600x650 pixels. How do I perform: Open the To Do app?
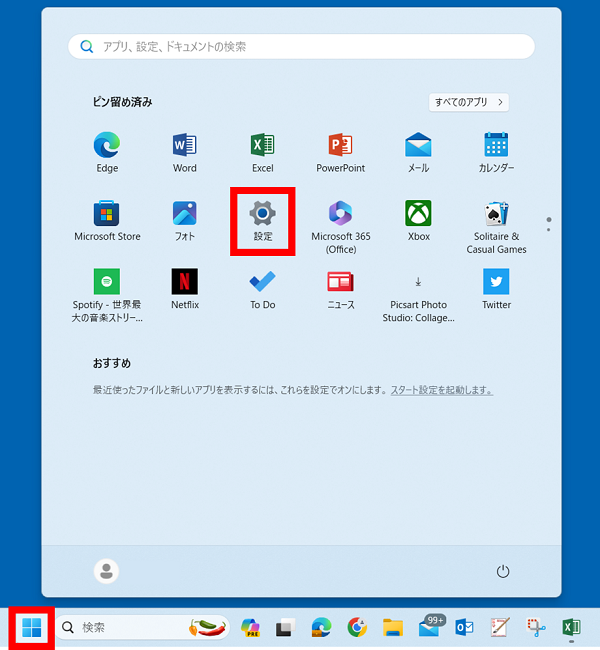tap(262, 289)
